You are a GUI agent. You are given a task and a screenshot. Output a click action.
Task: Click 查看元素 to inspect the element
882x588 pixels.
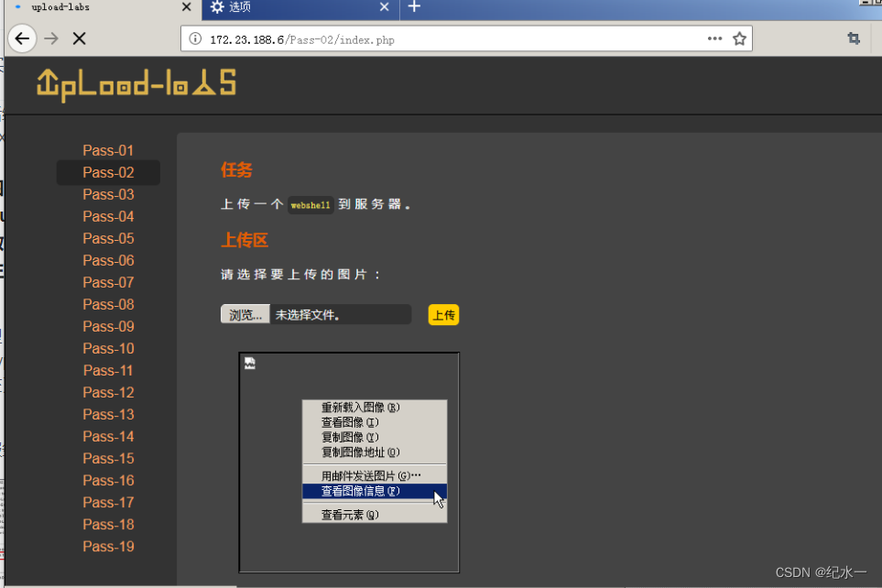[x=354, y=514]
